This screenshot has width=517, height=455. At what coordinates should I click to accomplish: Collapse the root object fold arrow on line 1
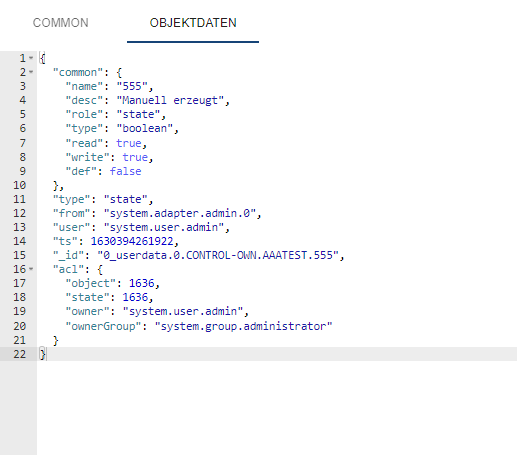(x=31, y=58)
